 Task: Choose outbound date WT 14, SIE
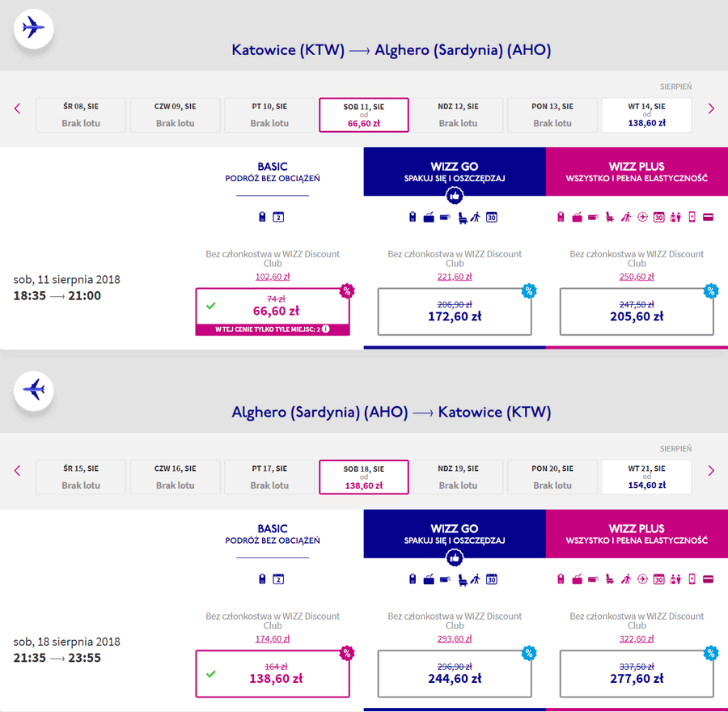[x=647, y=115]
